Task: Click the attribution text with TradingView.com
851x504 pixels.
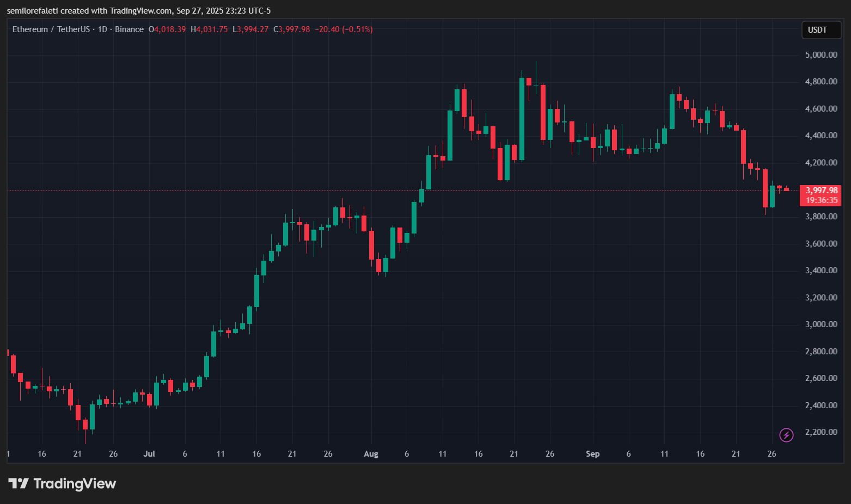Action: 139,11
